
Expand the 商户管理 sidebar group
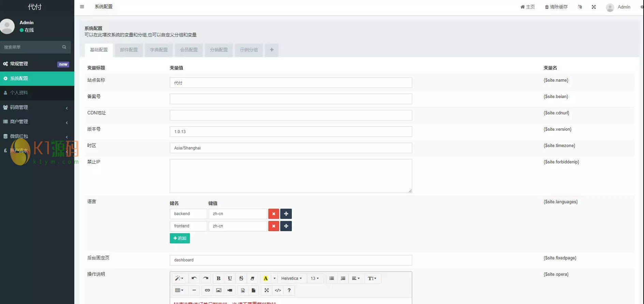pyautogui.click(x=37, y=122)
